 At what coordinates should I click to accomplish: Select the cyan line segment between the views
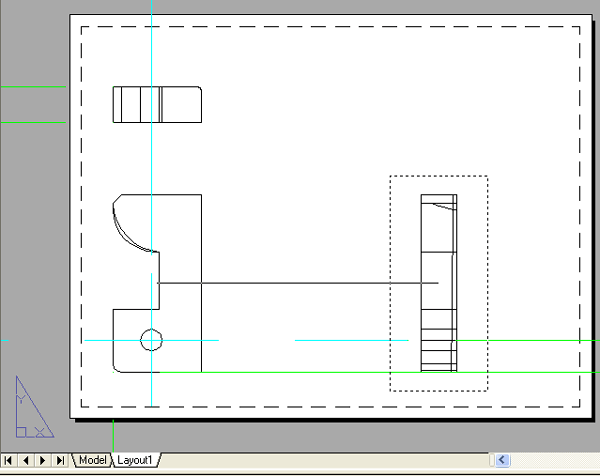350,340
